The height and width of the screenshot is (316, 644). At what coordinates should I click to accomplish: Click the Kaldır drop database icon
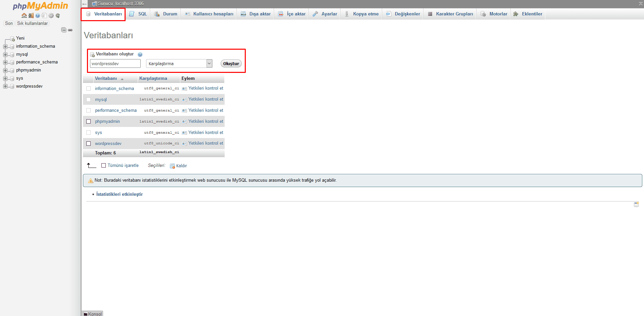coord(172,166)
